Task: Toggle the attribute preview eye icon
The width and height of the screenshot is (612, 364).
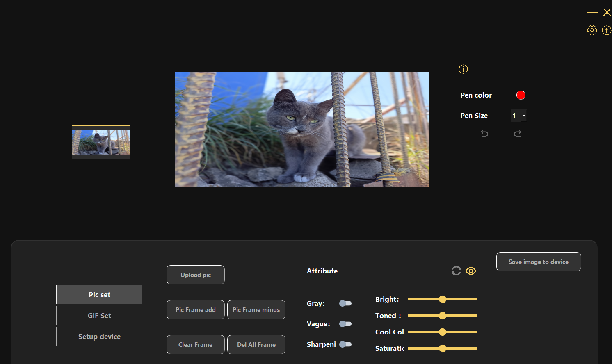Action: click(471, 271)
